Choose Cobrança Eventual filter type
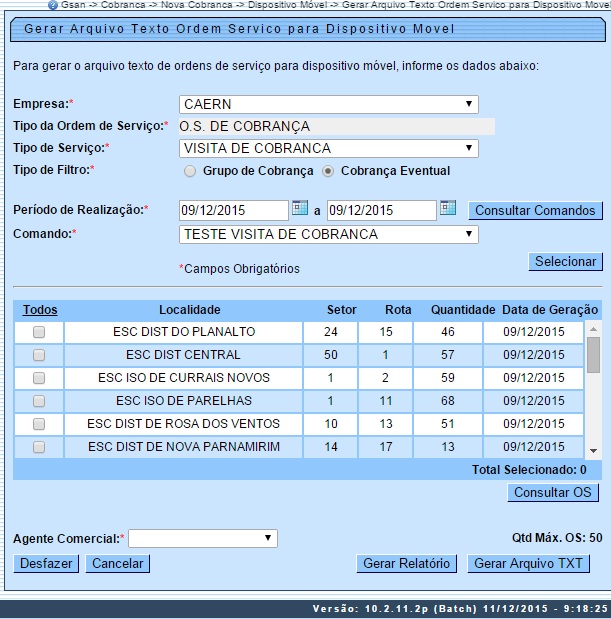 [328, 172]
